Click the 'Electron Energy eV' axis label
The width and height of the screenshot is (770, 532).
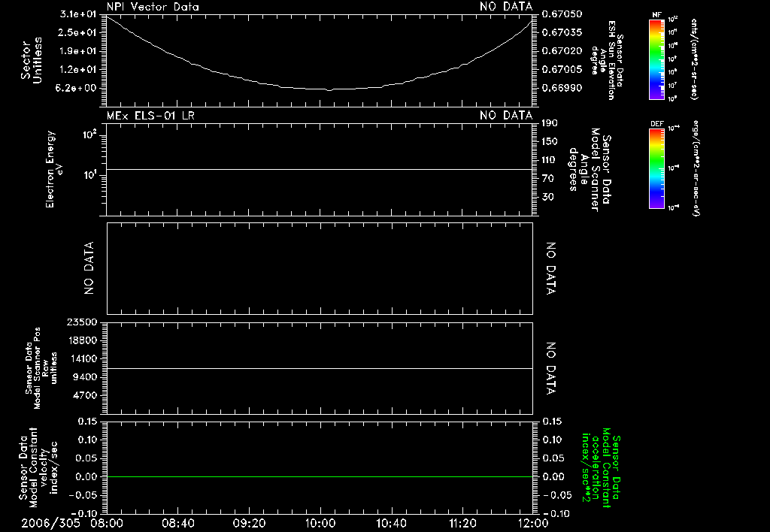(x=53, y=169)
